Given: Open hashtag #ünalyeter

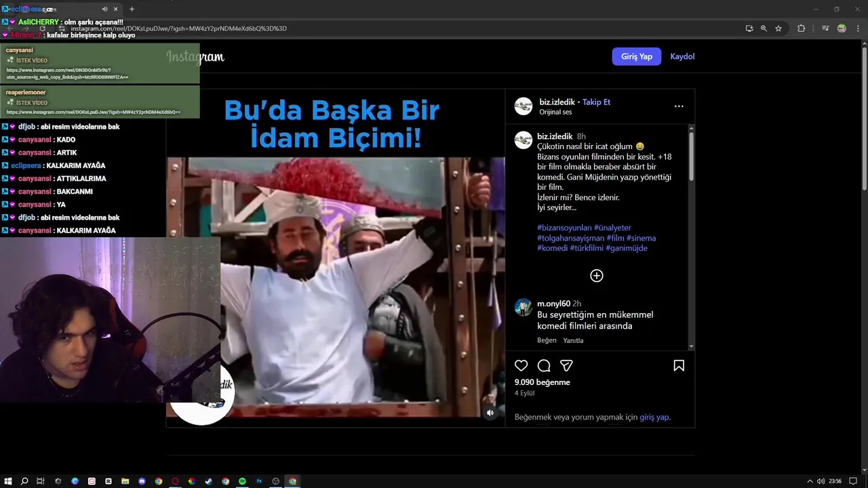Looking at the screenshot, I should coord(612,228).
